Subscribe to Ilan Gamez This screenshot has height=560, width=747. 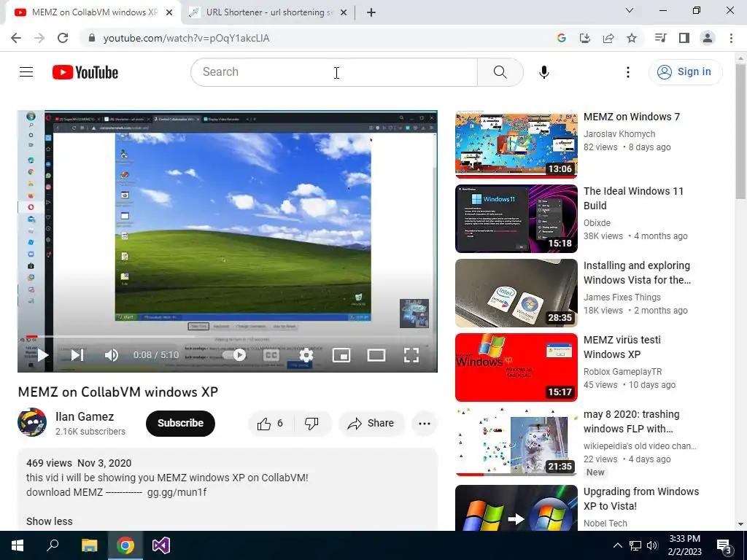pyautogui.click(x=181, y=424)
